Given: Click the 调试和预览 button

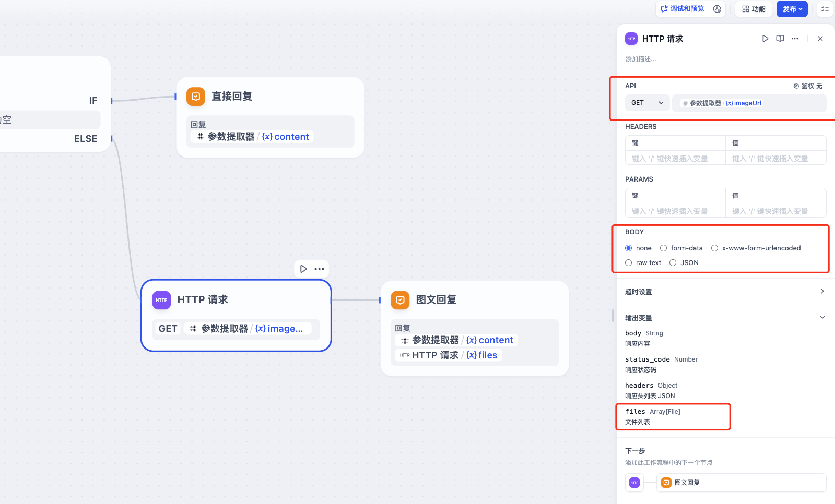Looking at the screenshot, I should click(x=682, y=9).
